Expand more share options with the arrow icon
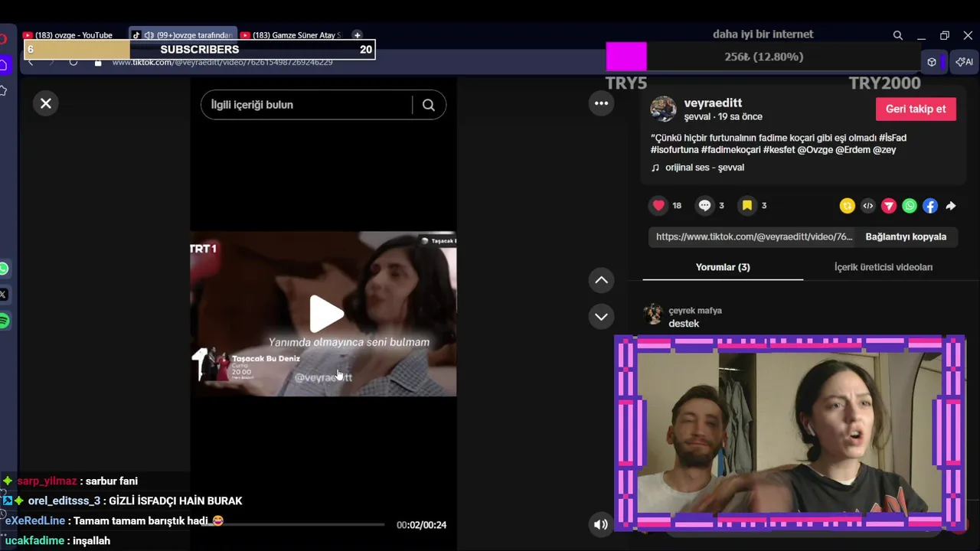 [950, 206]
